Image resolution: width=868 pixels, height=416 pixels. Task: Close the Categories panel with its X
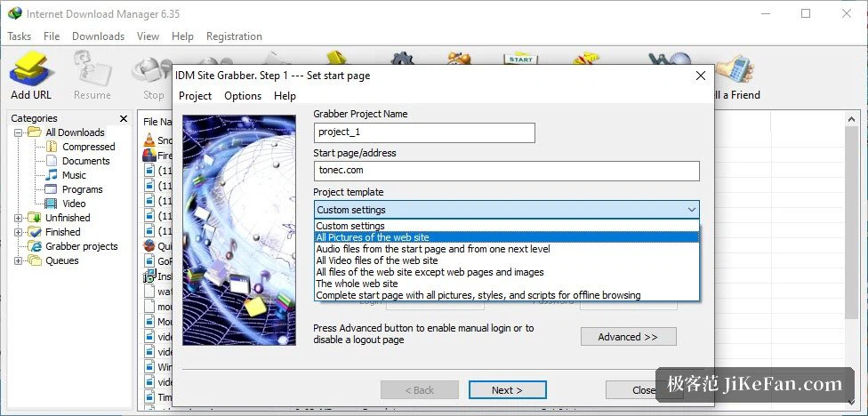tap(124, 118)
